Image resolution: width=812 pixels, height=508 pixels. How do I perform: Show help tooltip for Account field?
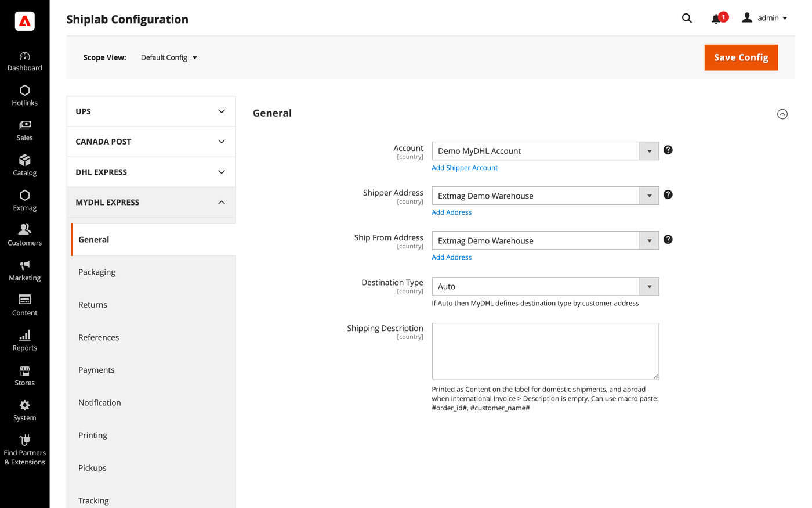pos(668,150)
